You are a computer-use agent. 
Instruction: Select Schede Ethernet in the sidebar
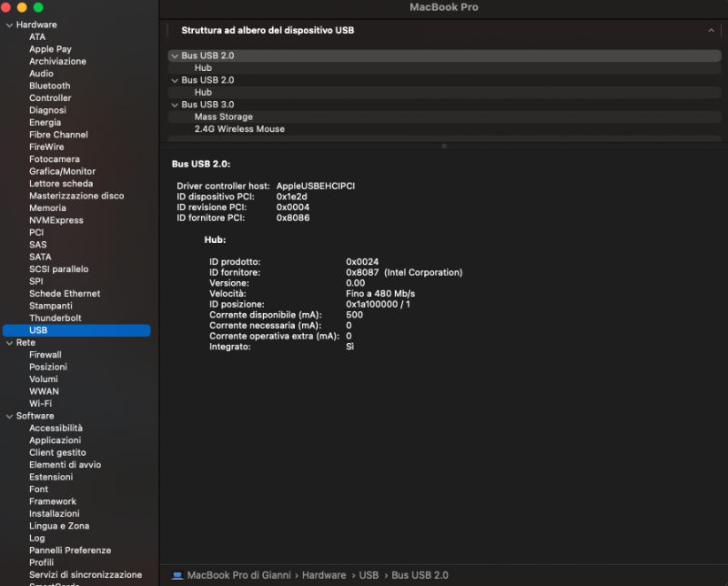(65, 294)
